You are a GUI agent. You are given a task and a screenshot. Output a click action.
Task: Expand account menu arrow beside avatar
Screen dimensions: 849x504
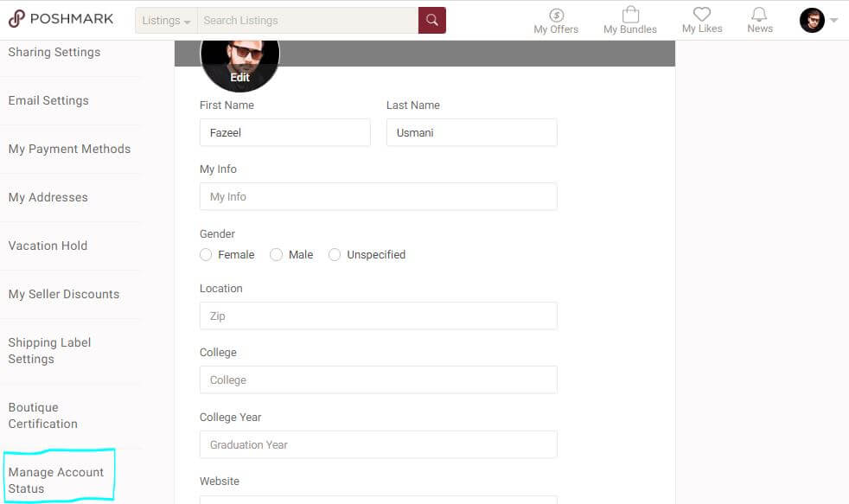pyautogui.click(x=833, y=20)
